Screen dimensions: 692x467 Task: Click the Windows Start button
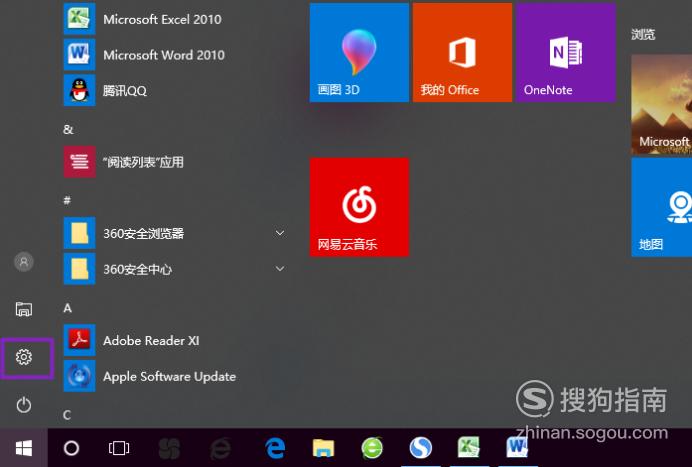[x=24, y=448]
